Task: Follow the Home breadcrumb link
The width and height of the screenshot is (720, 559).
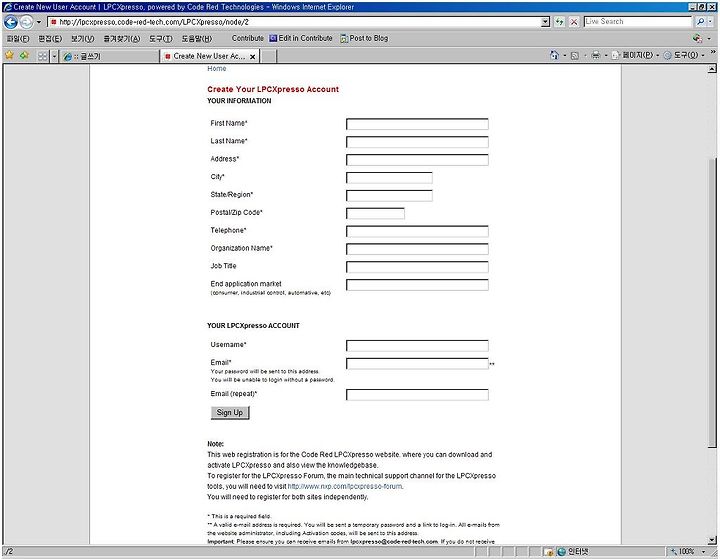Action: 217,68
